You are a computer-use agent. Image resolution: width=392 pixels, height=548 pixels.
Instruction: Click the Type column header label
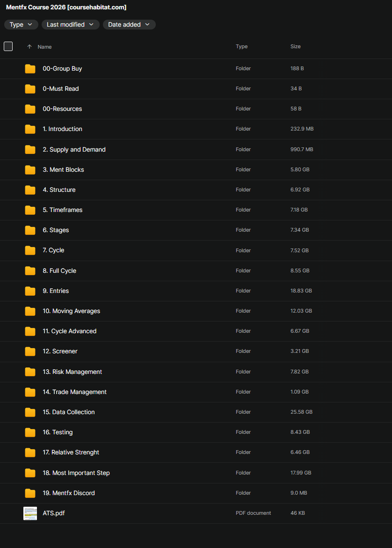pyautogui.click(x=241, y=47)
